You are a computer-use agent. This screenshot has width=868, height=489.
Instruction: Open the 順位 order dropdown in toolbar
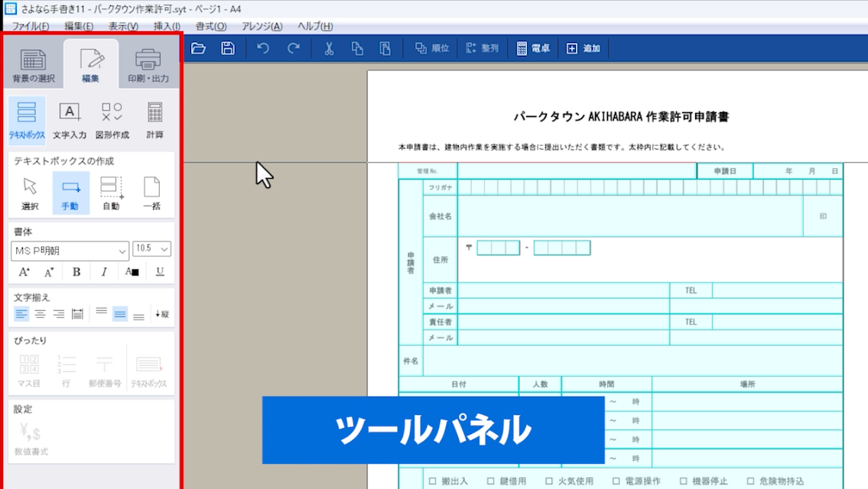pos(432,48)
